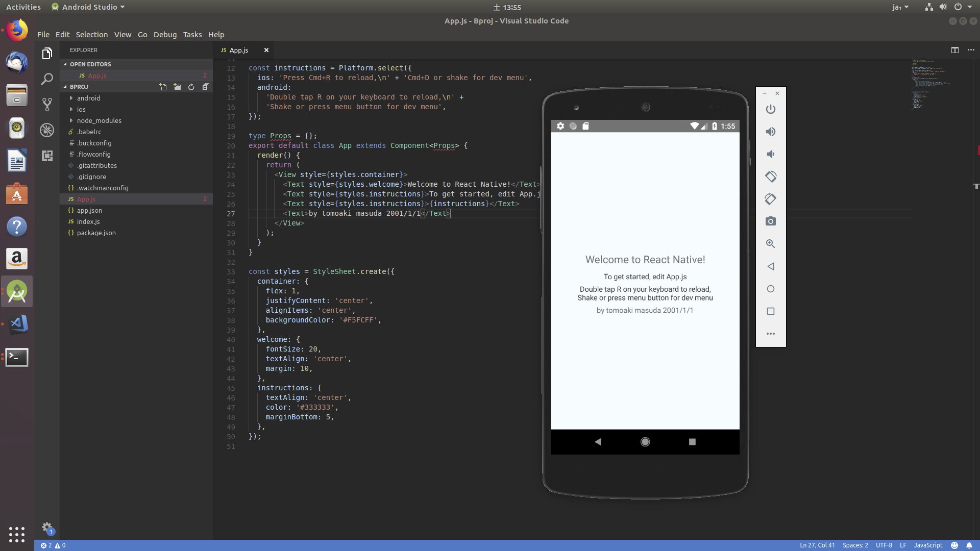The height and width of the screenshot is (551, 980).
Task: Click emulator volume up icon
Action: 771,132
